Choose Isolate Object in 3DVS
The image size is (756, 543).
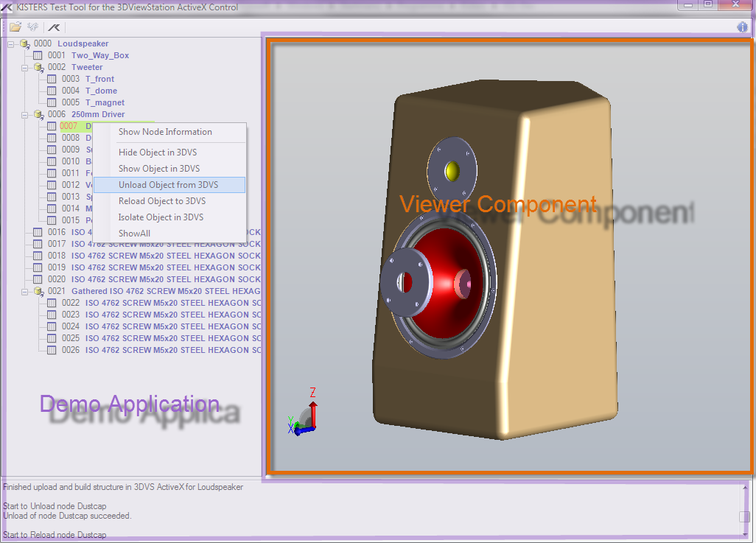[169, 217]
